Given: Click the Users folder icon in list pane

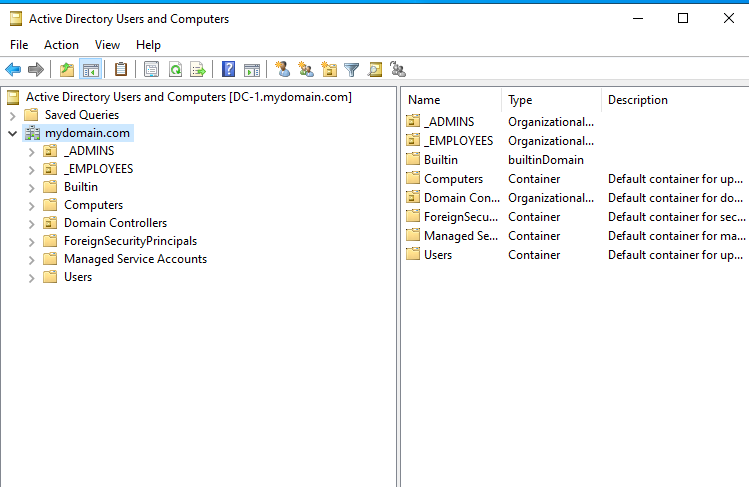Looking at the screenshot, I should click(x=413, y=254).
